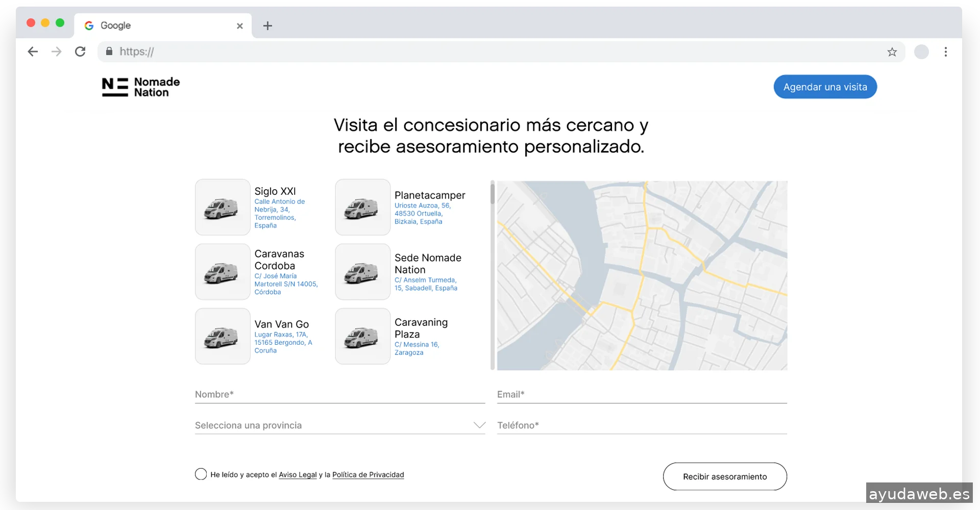Select the Planetacamper dealer van thumbnail
The width and height of the screenshot is (980, 510).
click(x=362, y=207)
